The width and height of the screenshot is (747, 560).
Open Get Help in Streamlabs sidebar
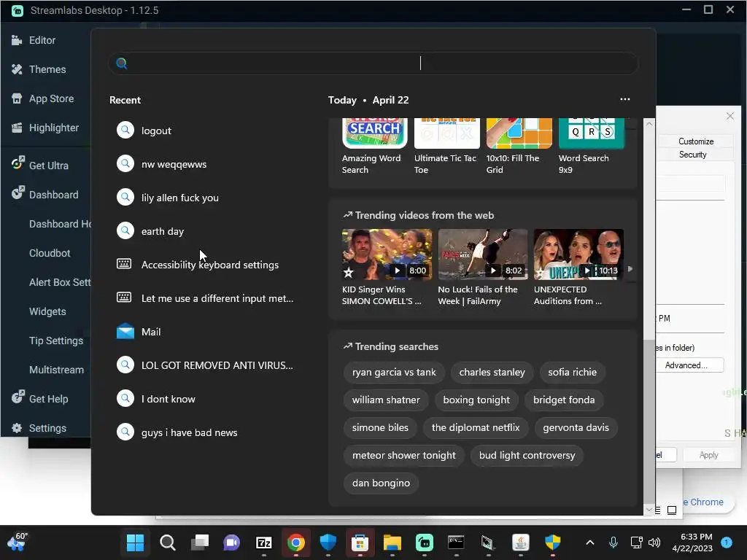coord(39,399)
